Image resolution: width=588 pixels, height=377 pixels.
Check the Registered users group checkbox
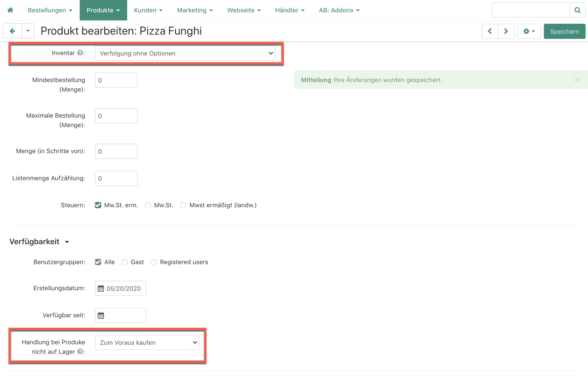tap(154, 262)
